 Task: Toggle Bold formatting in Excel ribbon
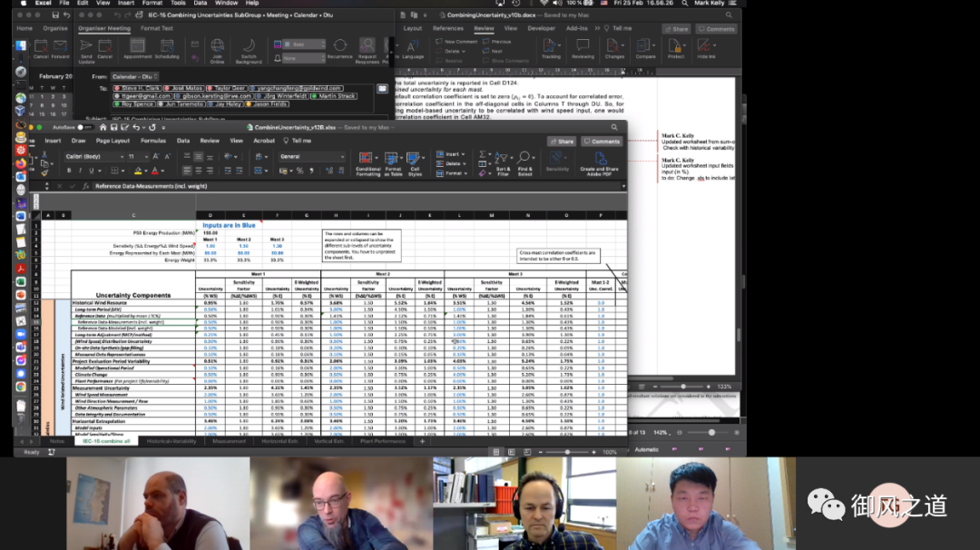69,171
